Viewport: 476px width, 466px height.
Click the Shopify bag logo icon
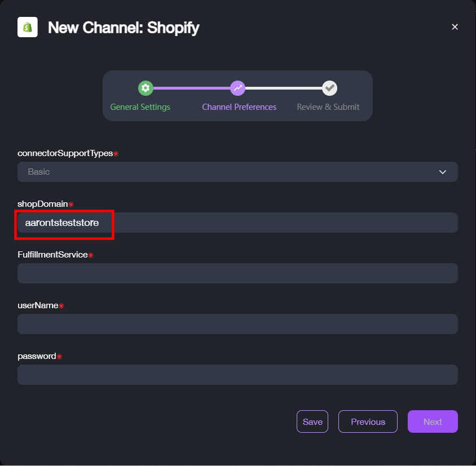coord(28,27)
